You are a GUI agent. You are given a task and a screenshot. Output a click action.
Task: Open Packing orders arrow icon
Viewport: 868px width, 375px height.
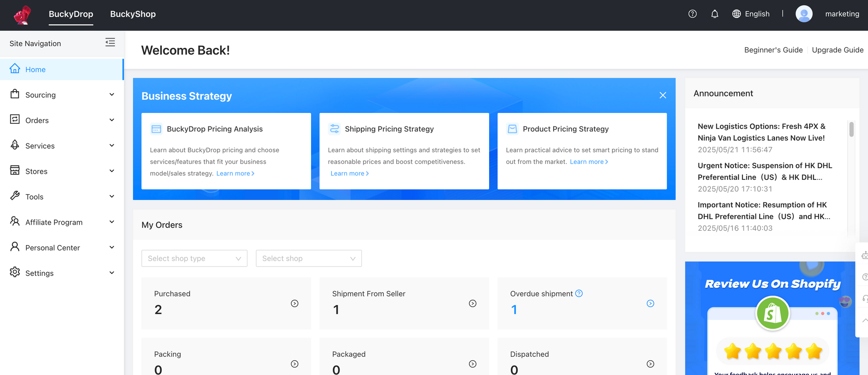tap(295, 364)
